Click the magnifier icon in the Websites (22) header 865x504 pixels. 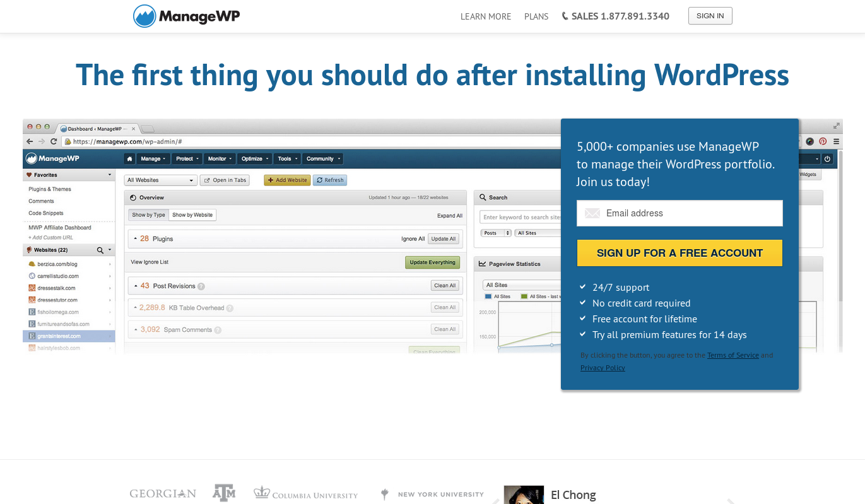pos(100,250)
